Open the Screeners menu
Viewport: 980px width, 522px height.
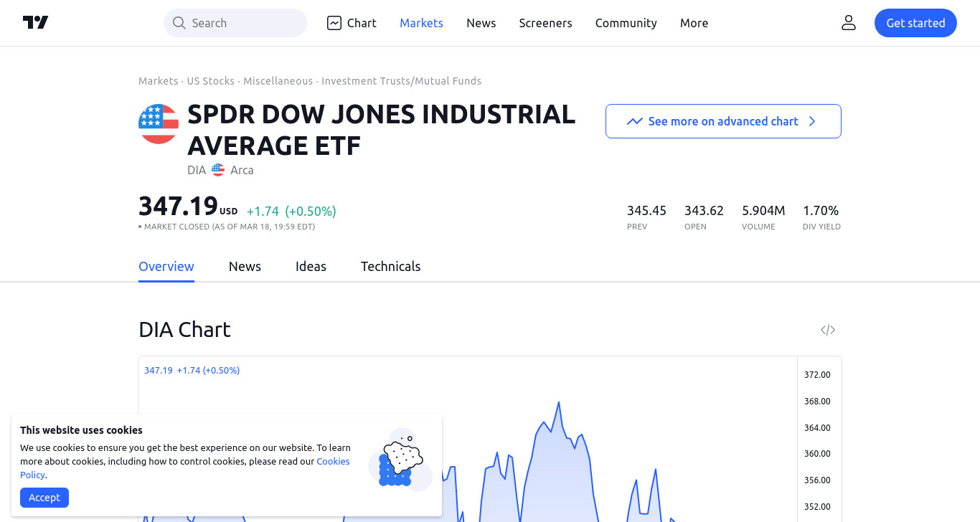pyautogui.click(x=545, y=23)
